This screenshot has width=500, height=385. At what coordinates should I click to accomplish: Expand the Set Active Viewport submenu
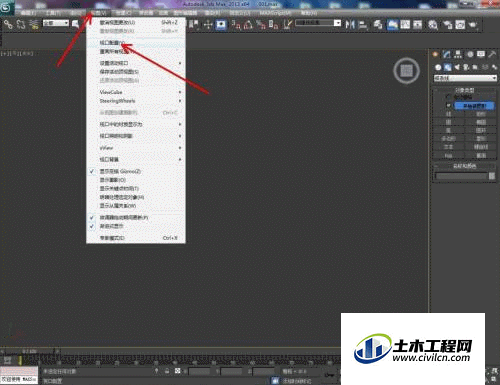click(136, 63)
